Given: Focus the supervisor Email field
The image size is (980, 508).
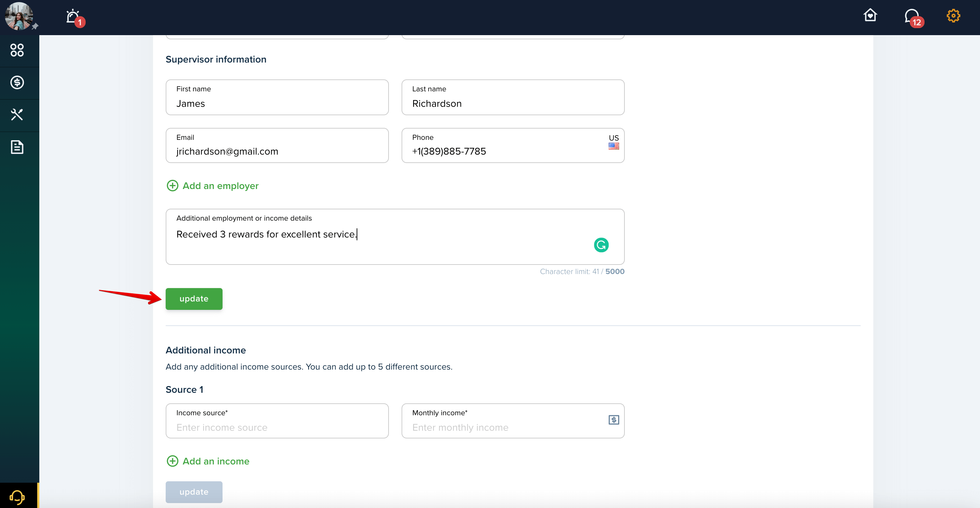Looking at the screenshot, I should point(277,145).
